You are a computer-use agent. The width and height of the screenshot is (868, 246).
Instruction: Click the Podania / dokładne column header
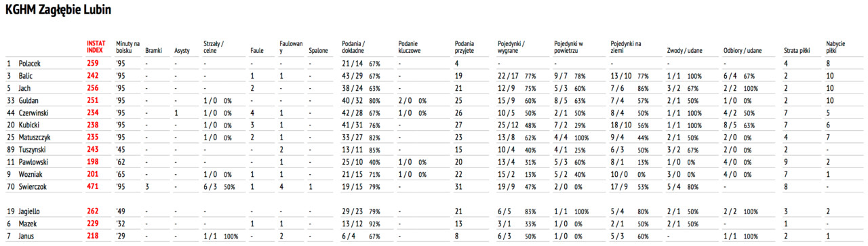click(x=355, y=46)
